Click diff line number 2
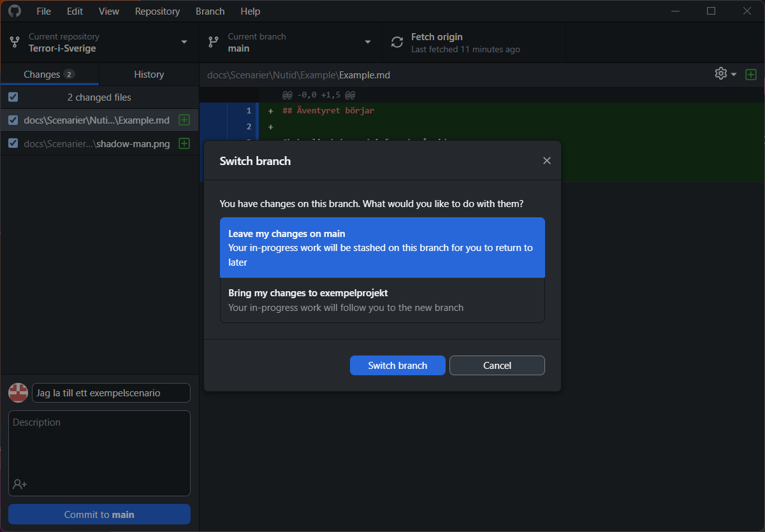Screen dimensions: 765x532 (x=249, y=126)
